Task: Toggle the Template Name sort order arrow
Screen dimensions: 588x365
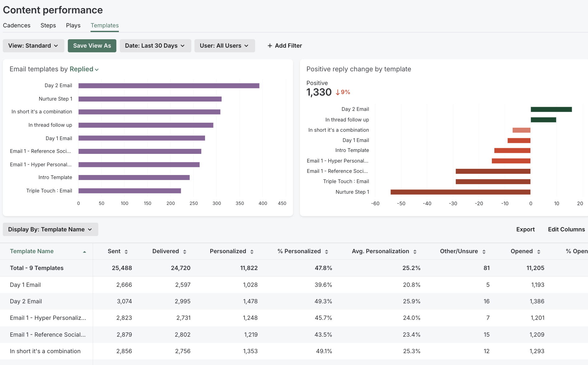Action: point(84,251)
